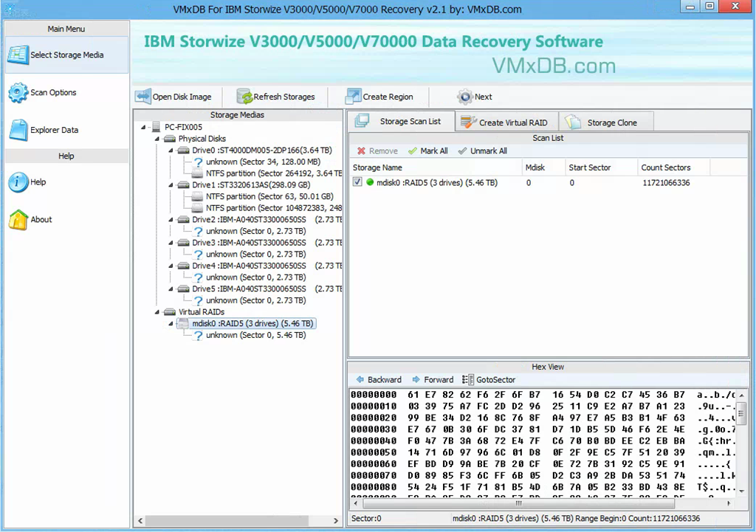Open Select Storage Media menu item
This screenshot has width=756, height=532.
point(67,55)
